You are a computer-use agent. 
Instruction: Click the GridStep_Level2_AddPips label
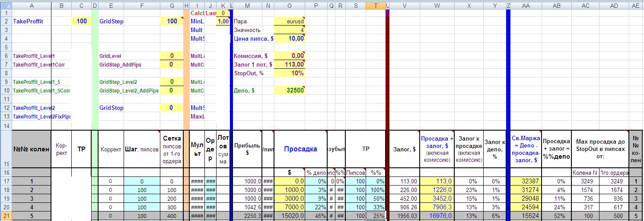129,90
